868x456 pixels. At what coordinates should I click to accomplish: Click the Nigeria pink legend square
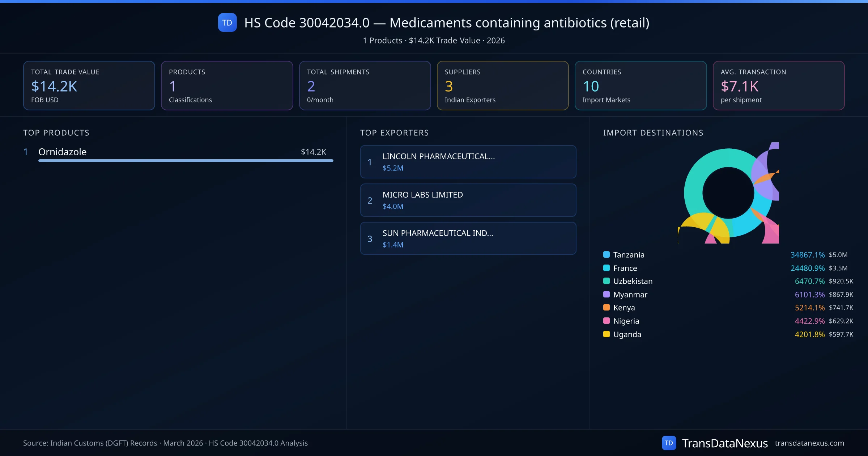click(x=607, y=321)
